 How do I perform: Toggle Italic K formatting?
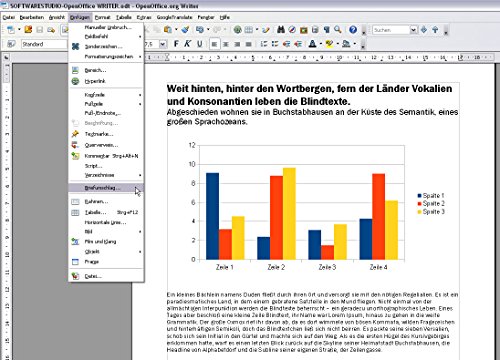[x=188, y=44]
